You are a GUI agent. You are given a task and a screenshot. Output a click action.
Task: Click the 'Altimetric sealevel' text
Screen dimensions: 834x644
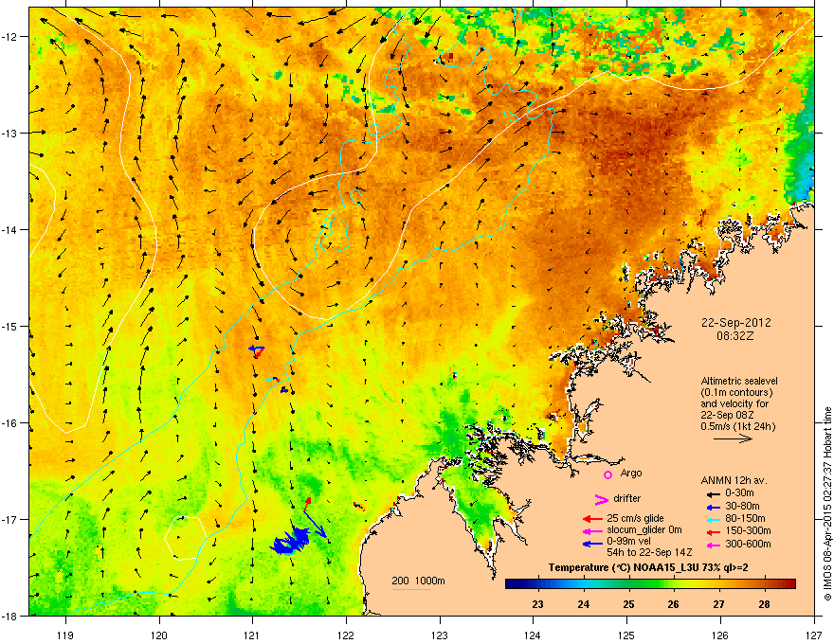[x=739, y=381]
